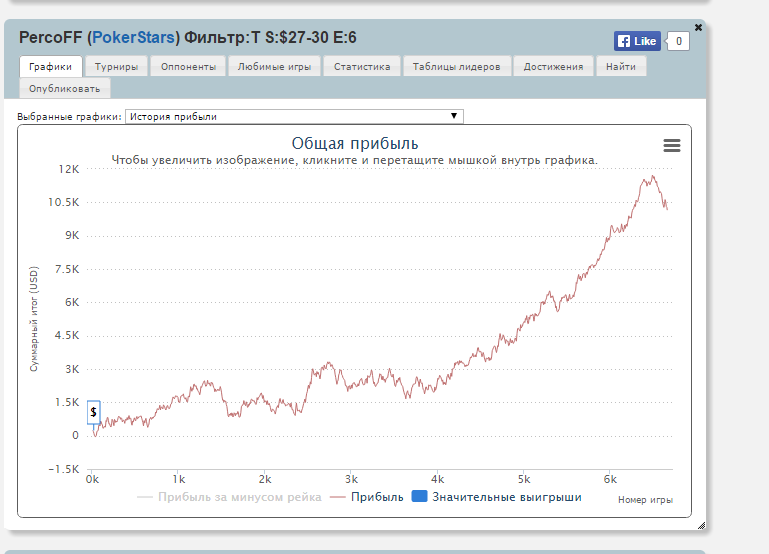This screenshot has width=769, height=554.
Task: Toggle the Прибыль legend series
Action: (x=367, y=497)
